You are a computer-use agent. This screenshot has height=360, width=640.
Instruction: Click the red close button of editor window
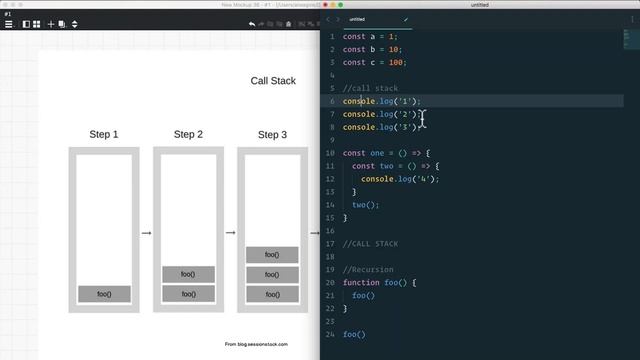pyautogui.click(x=325, y=4)
